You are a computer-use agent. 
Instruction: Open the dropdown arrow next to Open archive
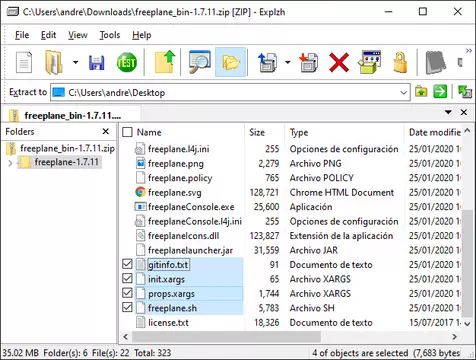click(x=76, y=62)
